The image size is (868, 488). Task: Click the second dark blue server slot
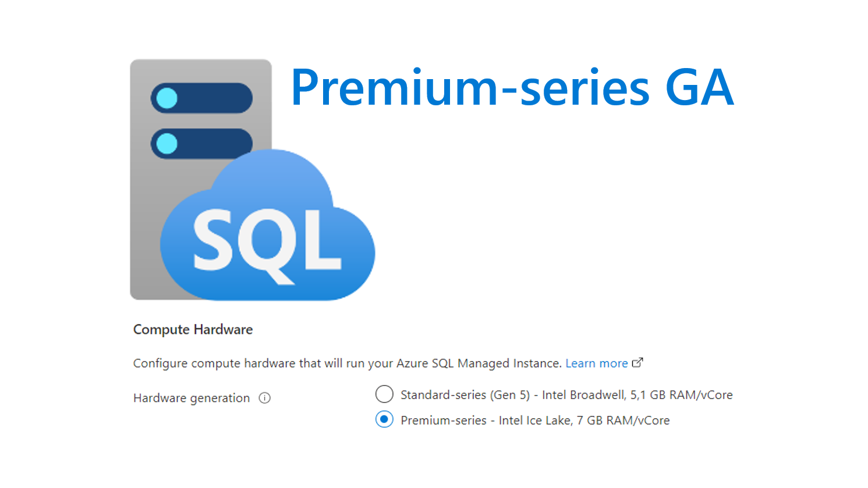pyautogui.click(x=201, y=144)
